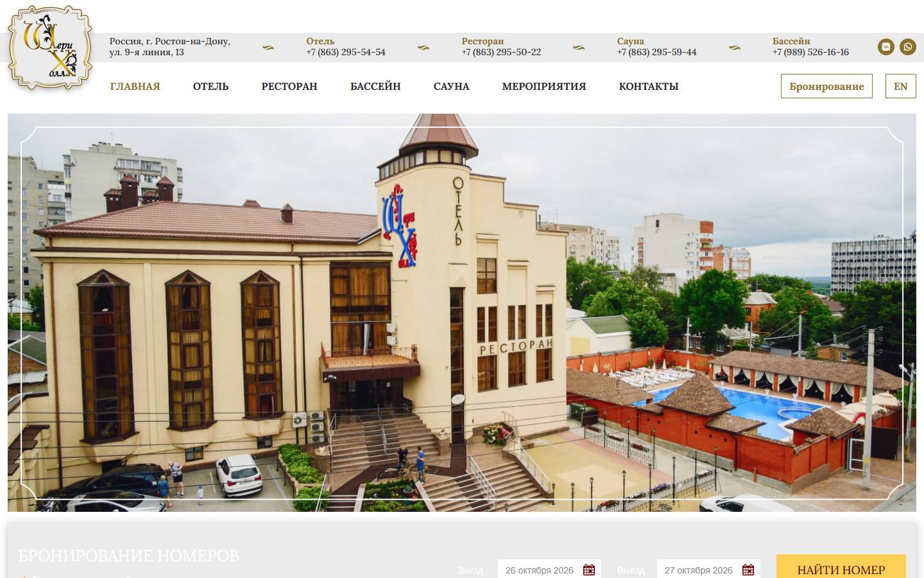Click the Бронирование button
Viewport: 924px width, 578px height.
click(826, 86)
